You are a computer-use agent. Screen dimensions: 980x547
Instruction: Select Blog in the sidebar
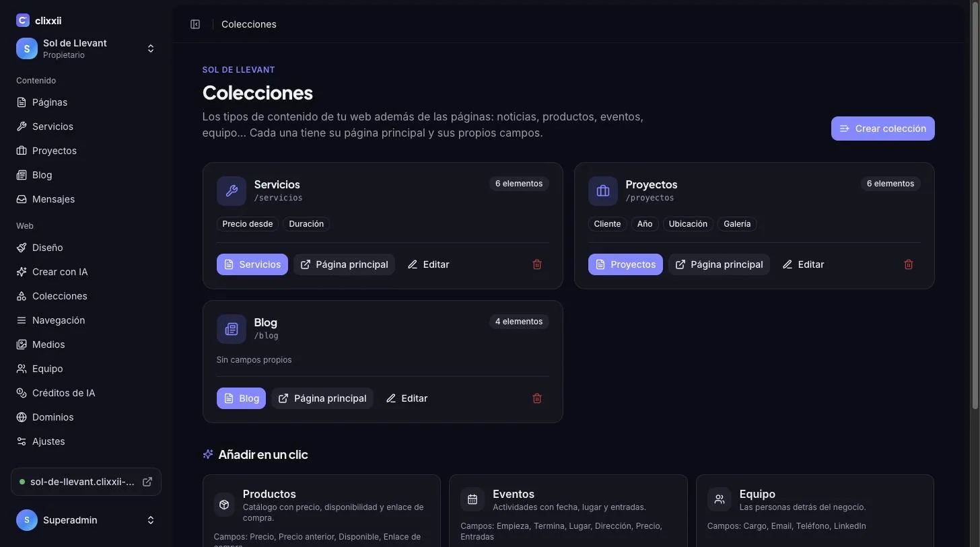click(x=86, y=175)
